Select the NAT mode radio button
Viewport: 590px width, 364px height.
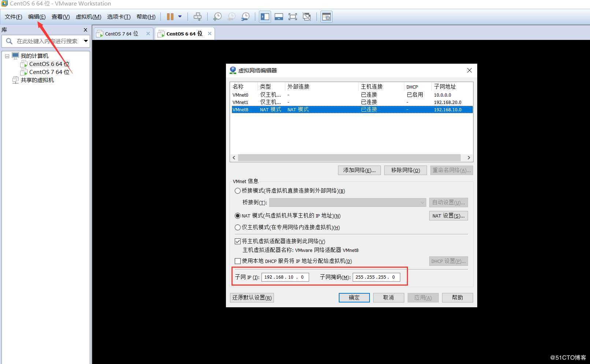pyautogui.click(x=237, y=216)
